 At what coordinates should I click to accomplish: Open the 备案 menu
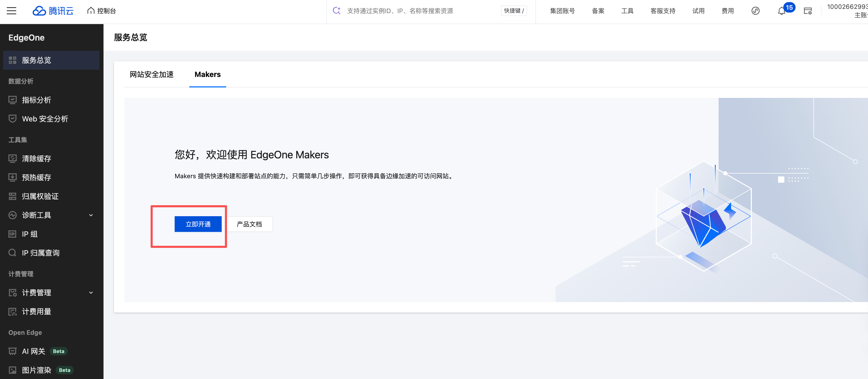tap(598, 11)
